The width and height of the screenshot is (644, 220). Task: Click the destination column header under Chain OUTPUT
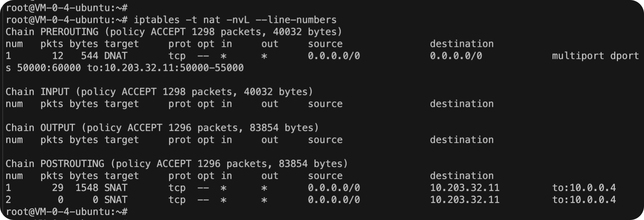(462, 140)
